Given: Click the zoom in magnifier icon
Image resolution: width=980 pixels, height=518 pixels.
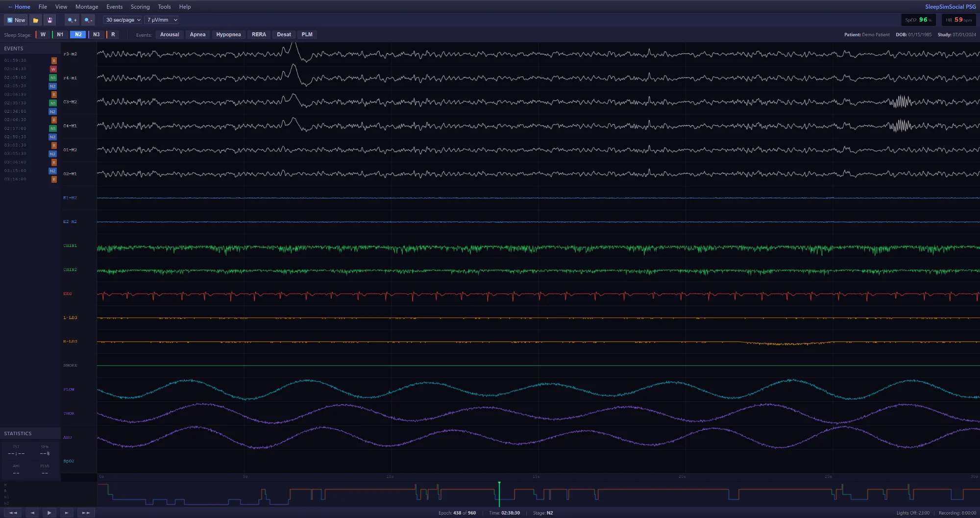Looking at the screenshot, I should click(72, 20).
